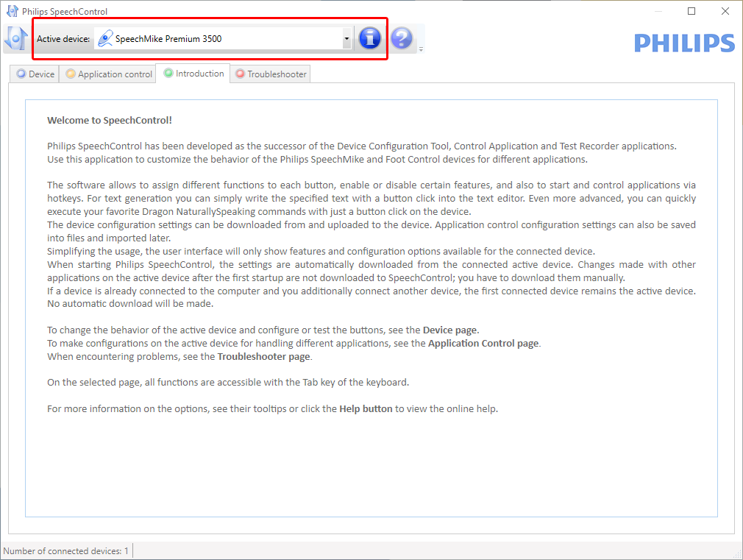Click the yellow circle icon on the Application control tab
This screenshot has width=743, height=560.
[71, 74]
